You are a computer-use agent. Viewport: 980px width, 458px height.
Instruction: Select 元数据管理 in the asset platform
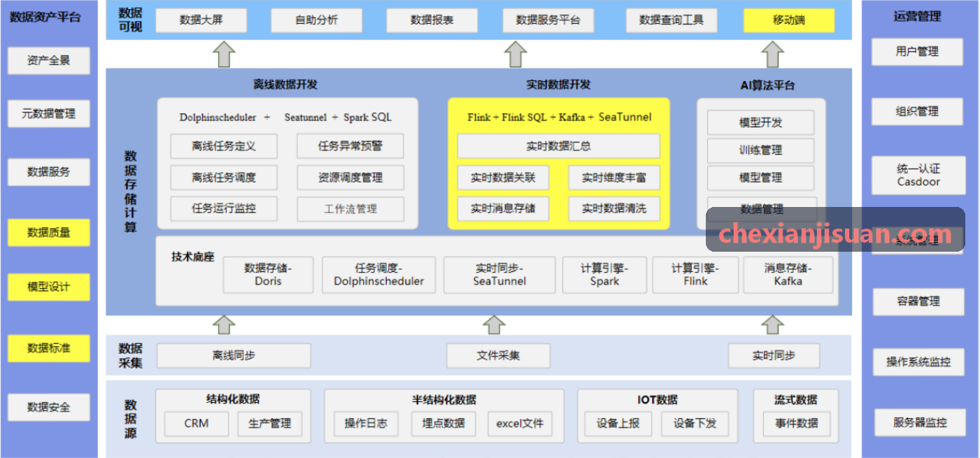(49, 113)
